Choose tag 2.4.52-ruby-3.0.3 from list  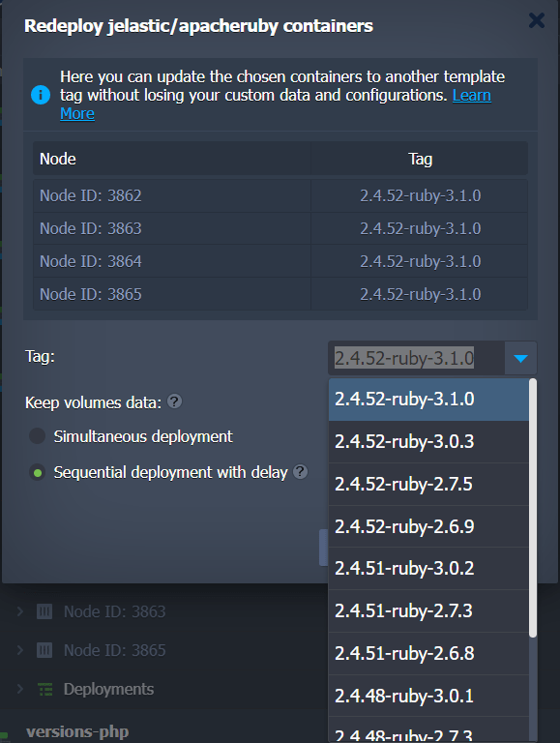428,441
